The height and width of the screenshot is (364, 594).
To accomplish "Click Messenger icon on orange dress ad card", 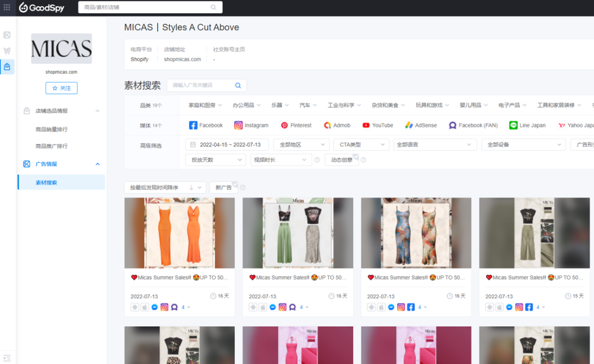I will click(155, 307).
